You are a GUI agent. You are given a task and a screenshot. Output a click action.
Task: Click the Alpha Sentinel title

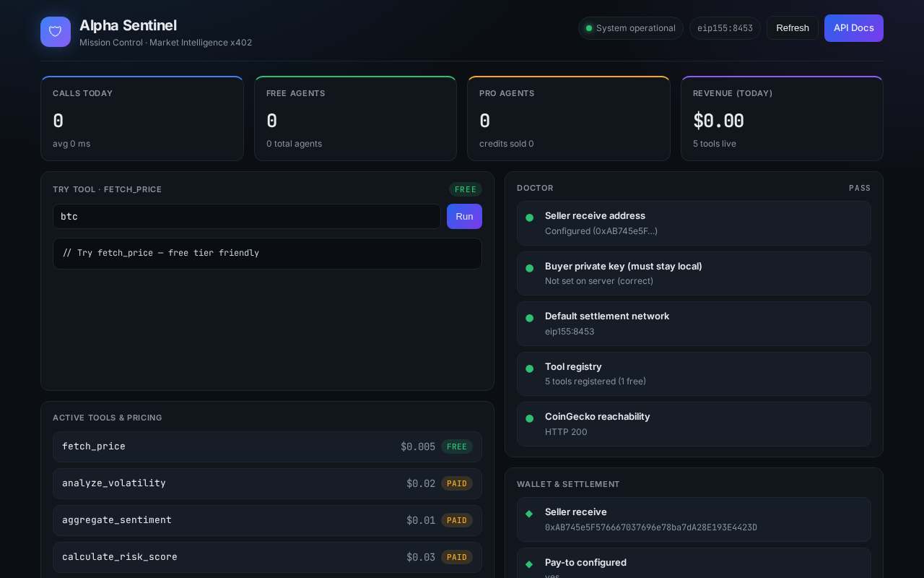128,25
